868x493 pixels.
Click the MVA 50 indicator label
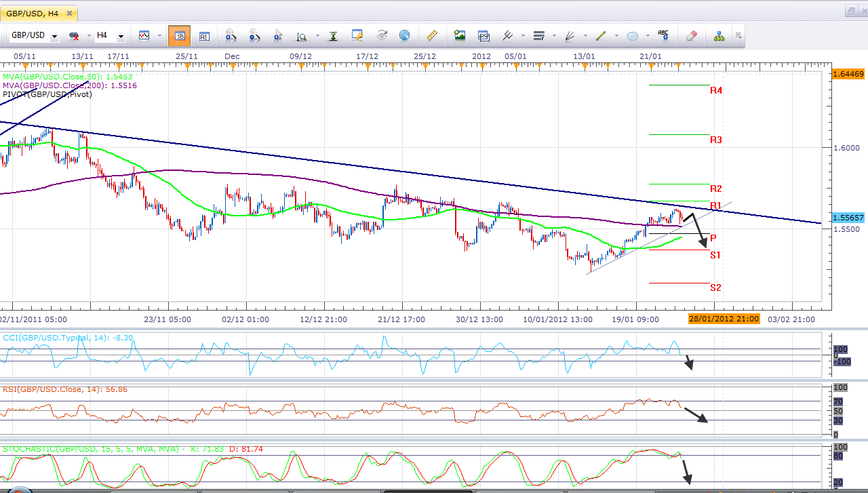point(68,77)
